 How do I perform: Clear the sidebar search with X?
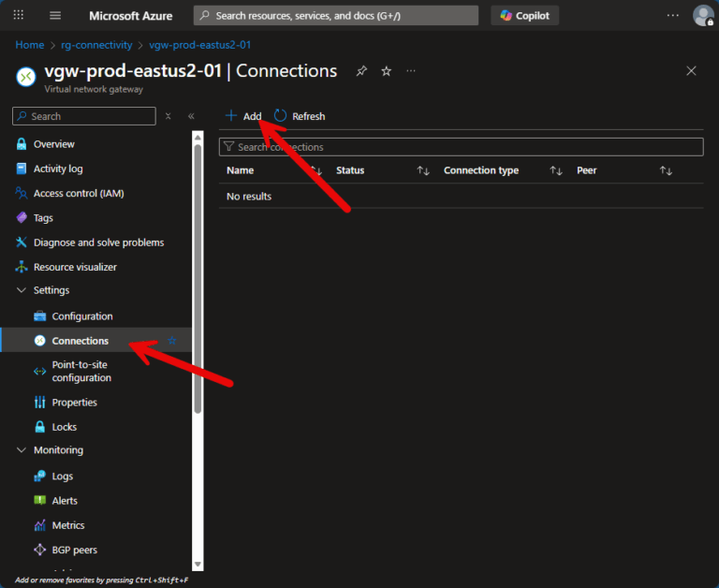pyautogui.click(x=169, y=116)
